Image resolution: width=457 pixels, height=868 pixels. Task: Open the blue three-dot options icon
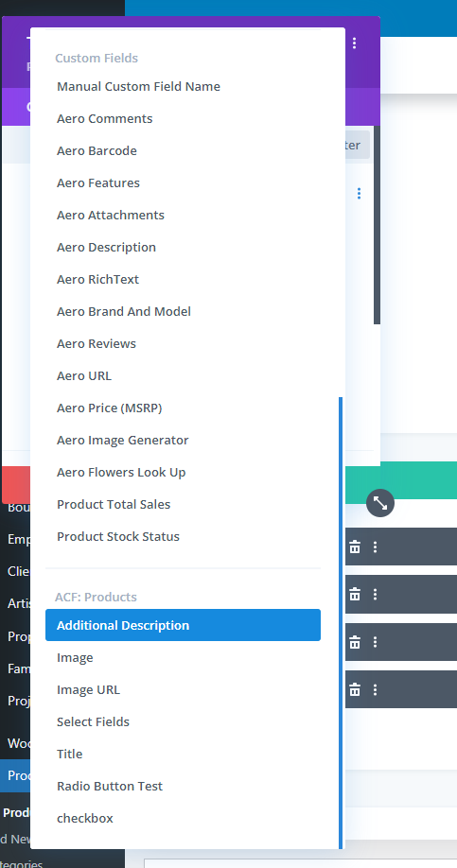[x=360, y=193]
